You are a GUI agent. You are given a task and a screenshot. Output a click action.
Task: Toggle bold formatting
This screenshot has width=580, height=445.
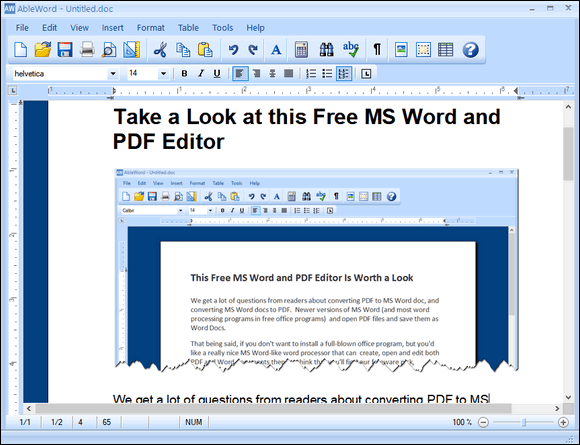tap(184, 74)
